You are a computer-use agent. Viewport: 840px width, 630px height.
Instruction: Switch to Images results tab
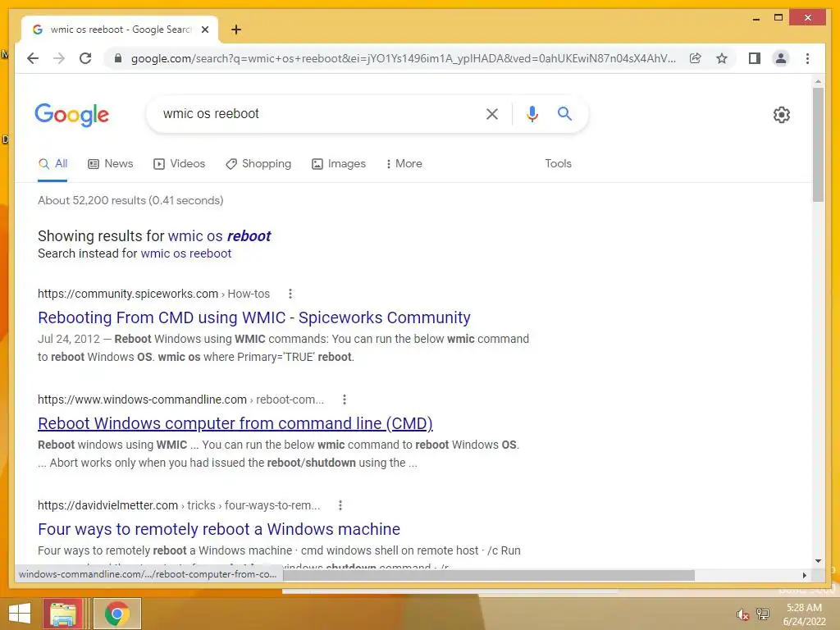[x=339, y=164]
